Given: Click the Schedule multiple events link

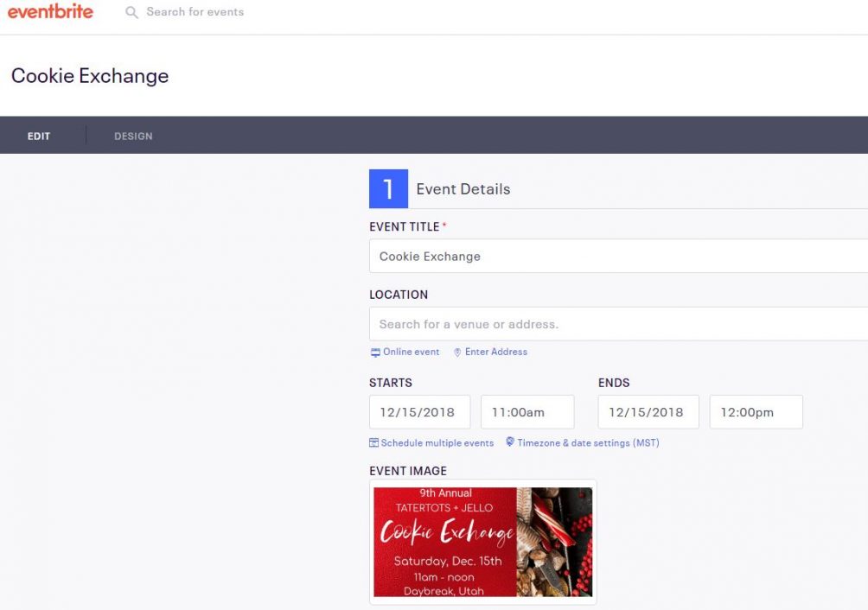Looking at the screenshot, I should pos(437,443).
